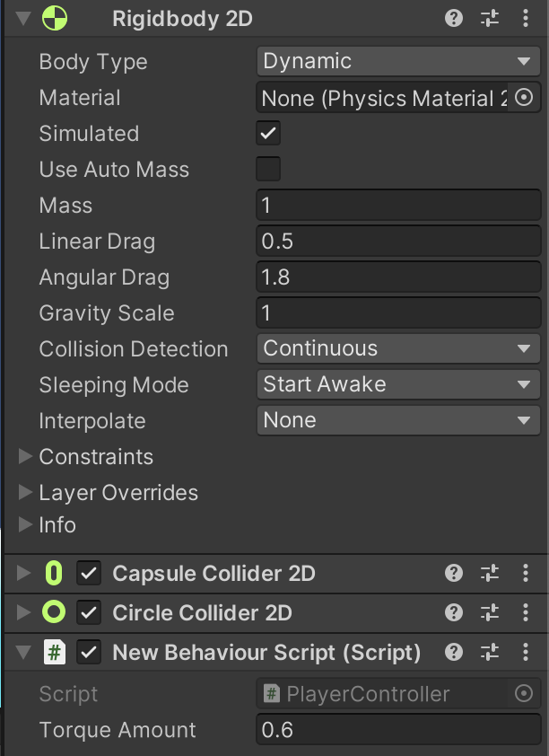Click the PlayerController script picker circle
549x756 pixels.
pyautogui.click(x=525, y=693)
